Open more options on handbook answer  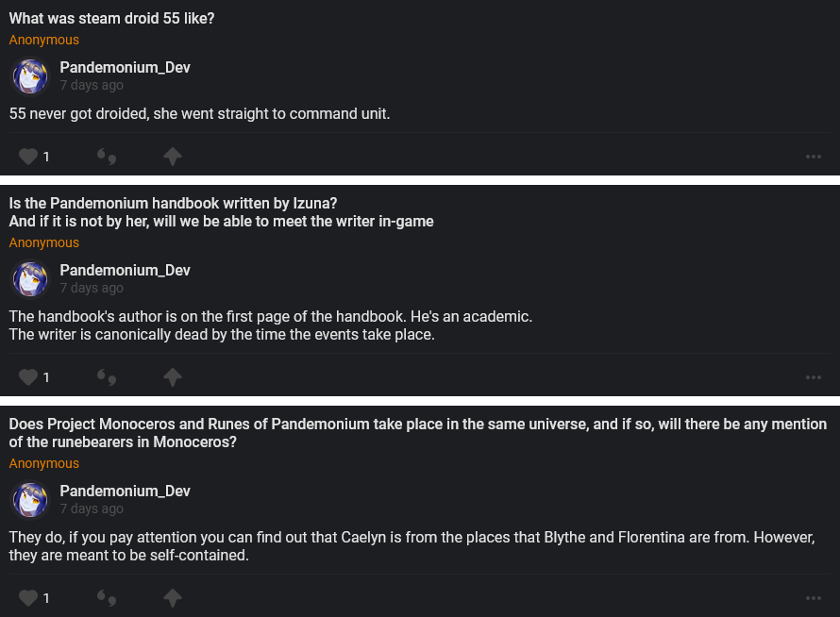pyautogui.click(x=814, y=377)
